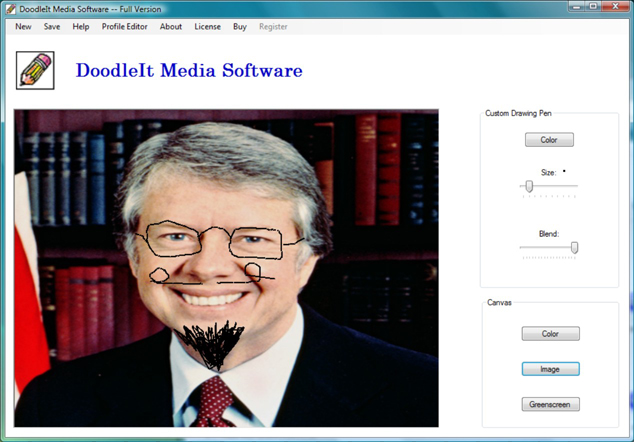The width and height of the screenshot is (634, 442).
Task: Click the Canvas group label
Action: 499,302
